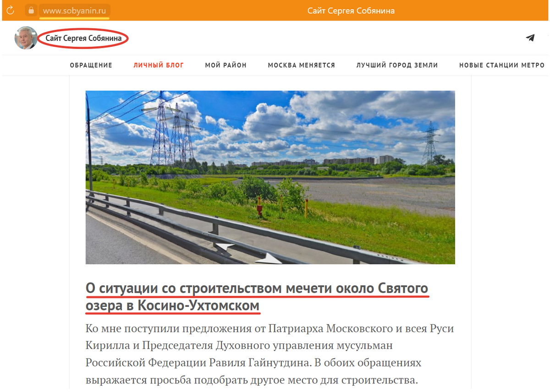Image resolution: width=550 pixels, height=392 pixels.
Task: Open the НОВЫЕ СТАНЦИИ МЕТРО section
Action: point(502,65)
